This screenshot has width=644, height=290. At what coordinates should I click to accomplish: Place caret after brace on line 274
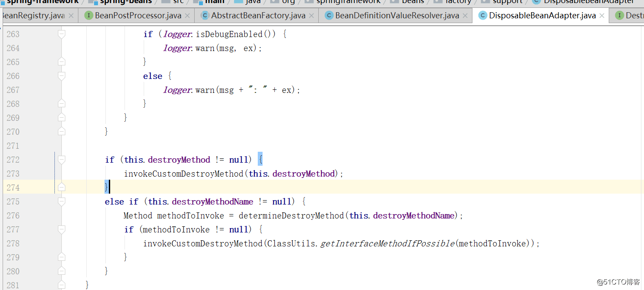(x=109, y=188)
